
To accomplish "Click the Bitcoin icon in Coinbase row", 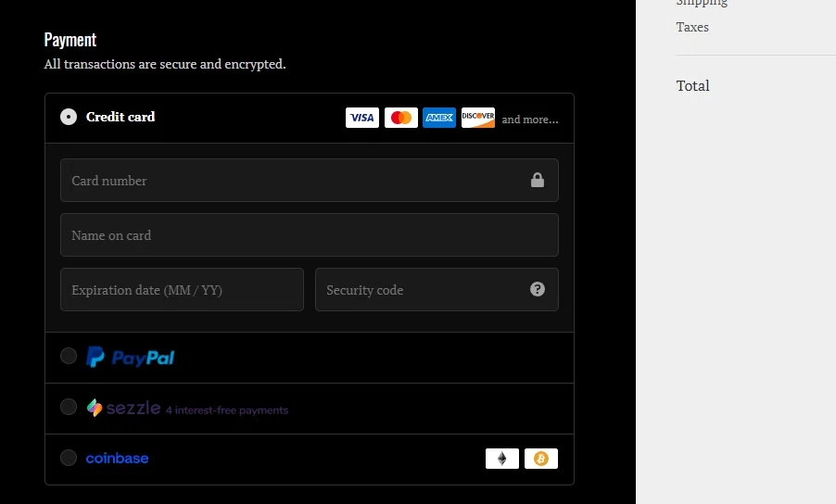I will pyautogui.click(x=541, y=459).
